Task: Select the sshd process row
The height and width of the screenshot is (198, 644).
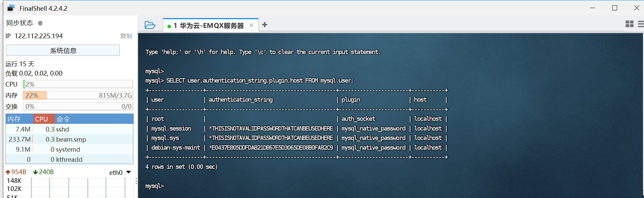Action: click(69, 129)
